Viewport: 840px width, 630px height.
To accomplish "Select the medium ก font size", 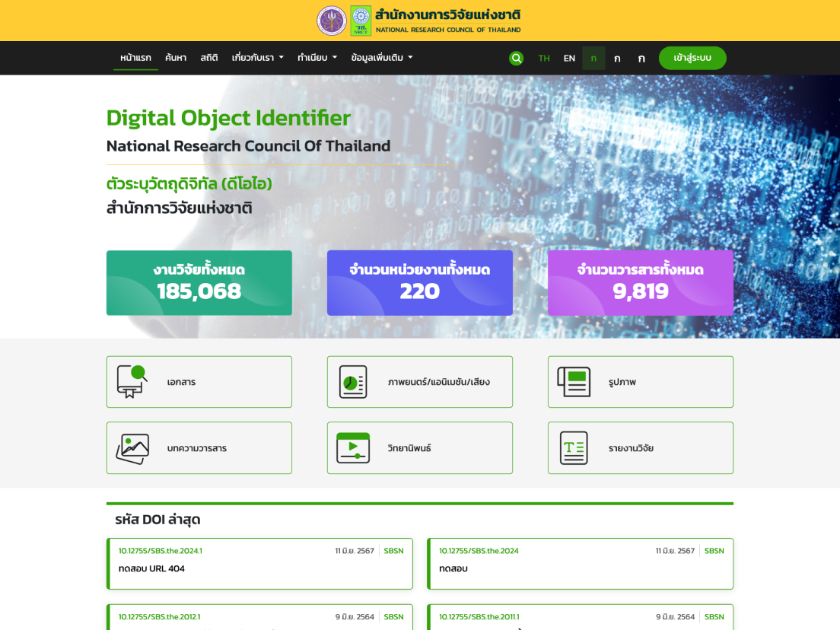I will coord(617,58).
